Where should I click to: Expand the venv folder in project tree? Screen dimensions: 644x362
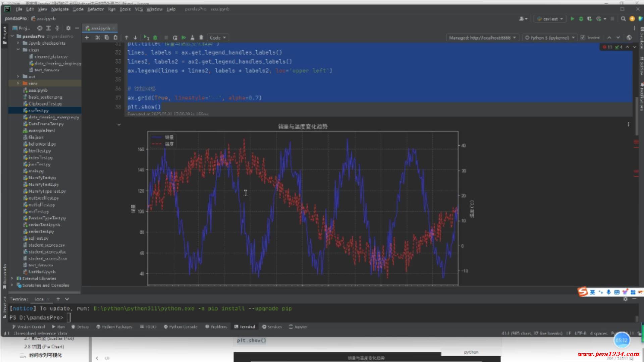(18, 83)
